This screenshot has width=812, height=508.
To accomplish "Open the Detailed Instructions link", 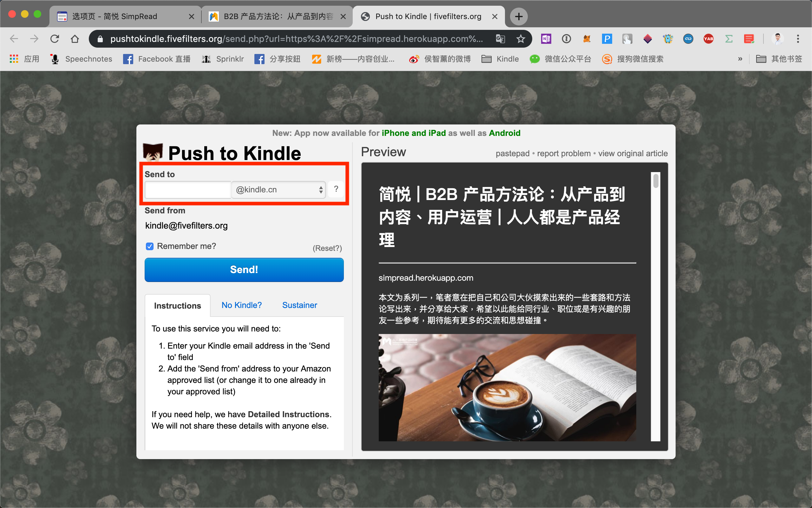I will 288,414.
